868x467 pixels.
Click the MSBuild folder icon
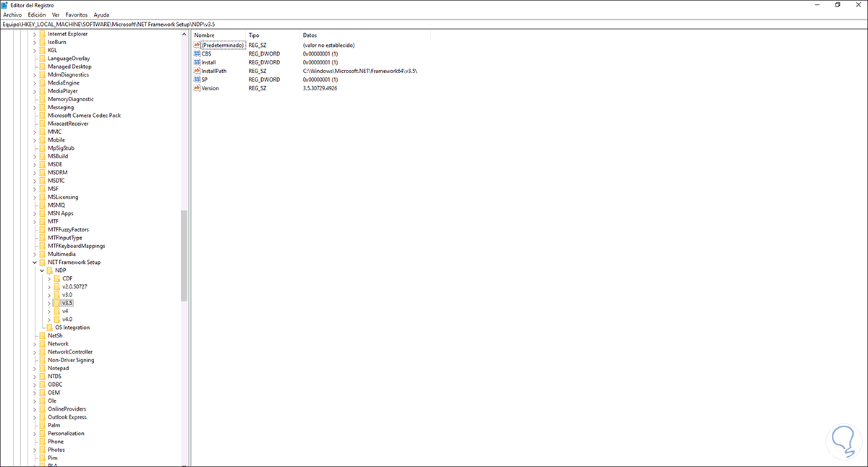(x=42, y=156)
